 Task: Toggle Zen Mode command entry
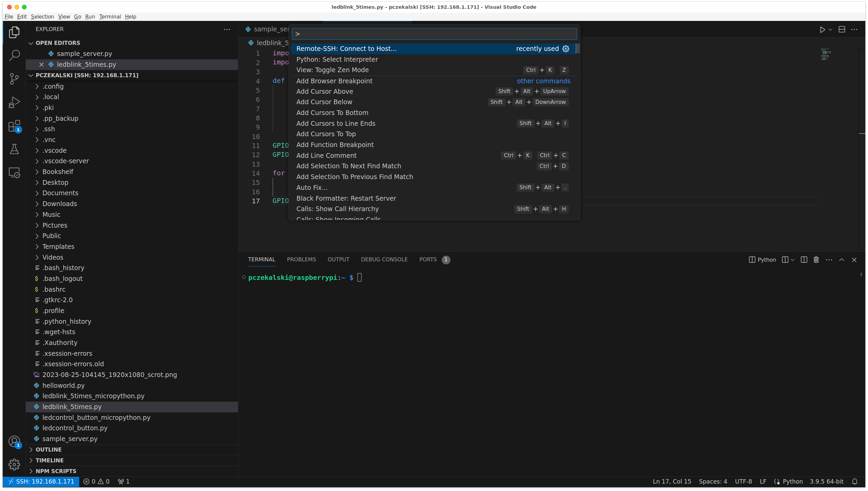point(332,70)
